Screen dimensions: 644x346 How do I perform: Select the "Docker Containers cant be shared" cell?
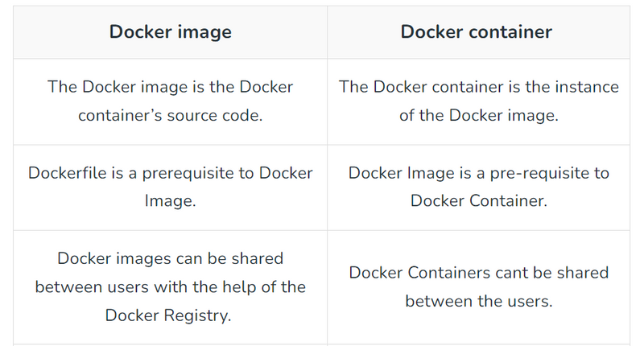478,286
